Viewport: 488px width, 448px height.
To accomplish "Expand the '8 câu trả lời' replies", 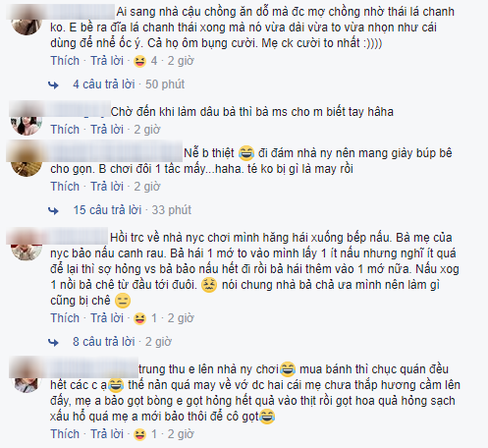I will pyautogui.click(x=104, y=342).
